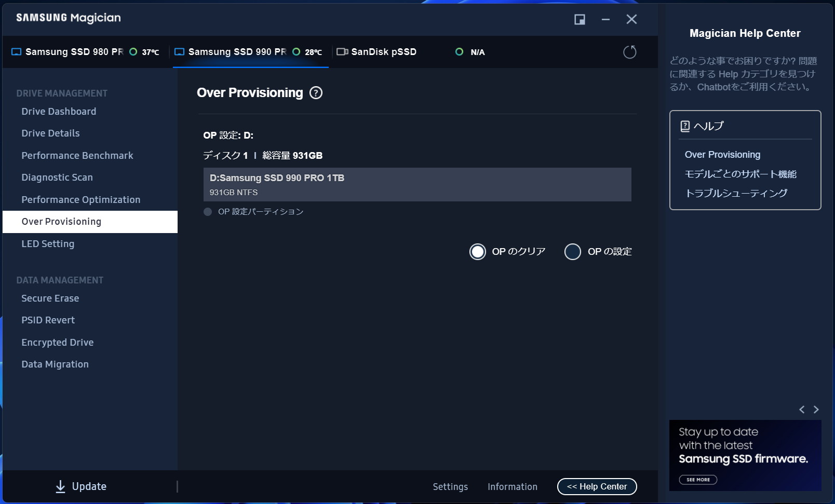Select D:Samsung SSD 990 PRO 1TB partition bar
Screen dimensions: 835x504
coord(417,184)
